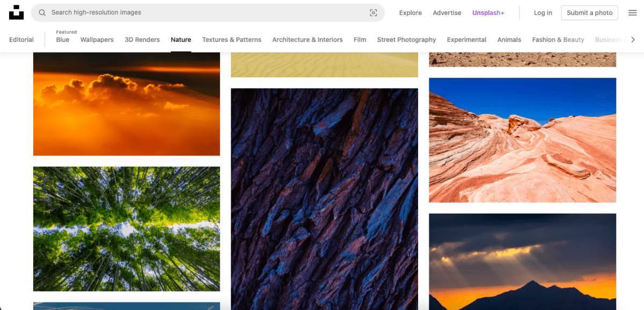Viewport: 644px width, 310px height.
Task: Open the orange sunset clouds photo
Action: coord(127,104)
